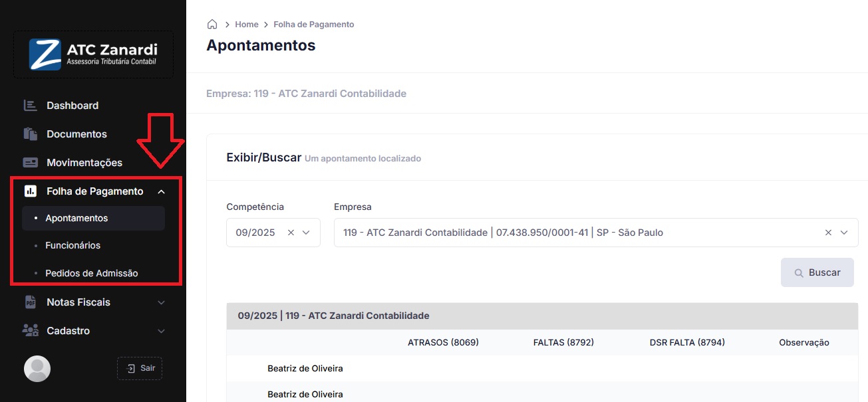Open the Competência dropdown arrow
868x402 pixels.
pos(307,233)
